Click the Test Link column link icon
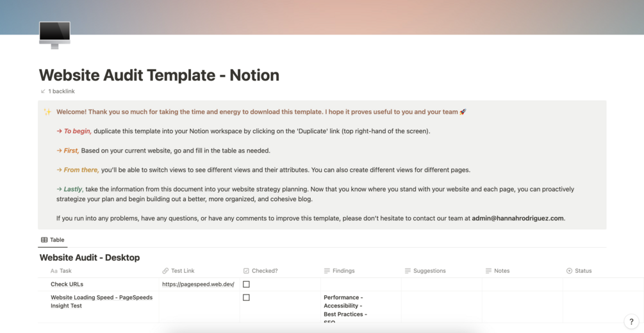This screenshot has width=644, height=333. [165, 271]
